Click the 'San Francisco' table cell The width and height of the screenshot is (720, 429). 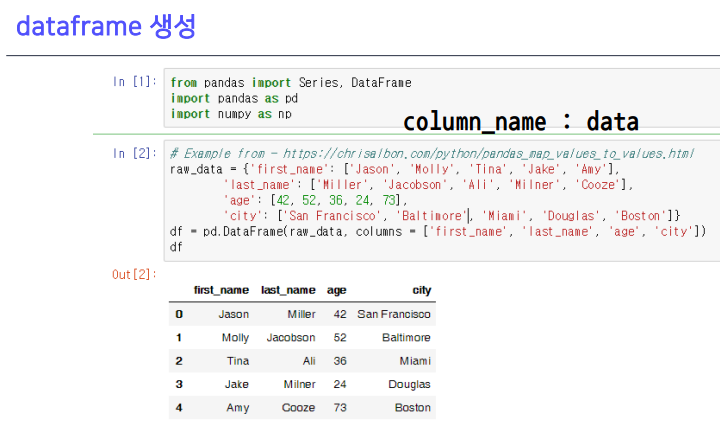click(394, 314)
